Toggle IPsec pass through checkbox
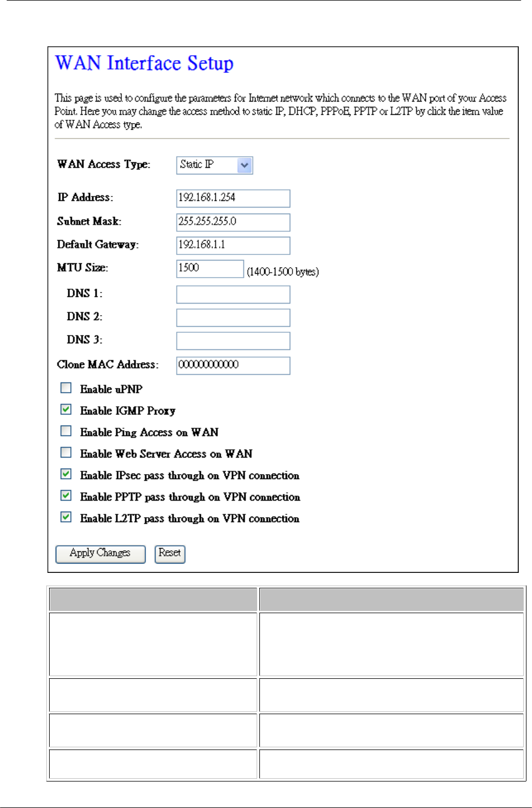This screenshot has width=532, height=808. tap(66, 474)
